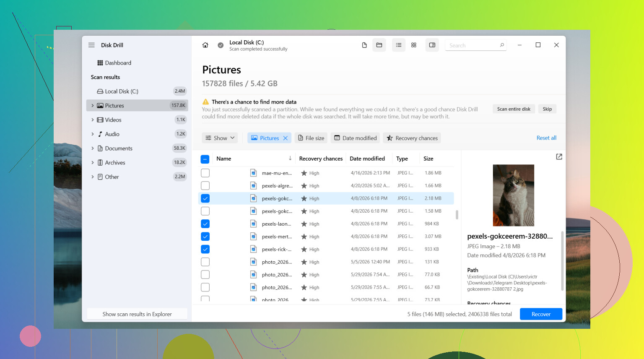644x359 pixels.
Task: Click the star icon in pexels-mert row
Action: (x=304, y=237)
